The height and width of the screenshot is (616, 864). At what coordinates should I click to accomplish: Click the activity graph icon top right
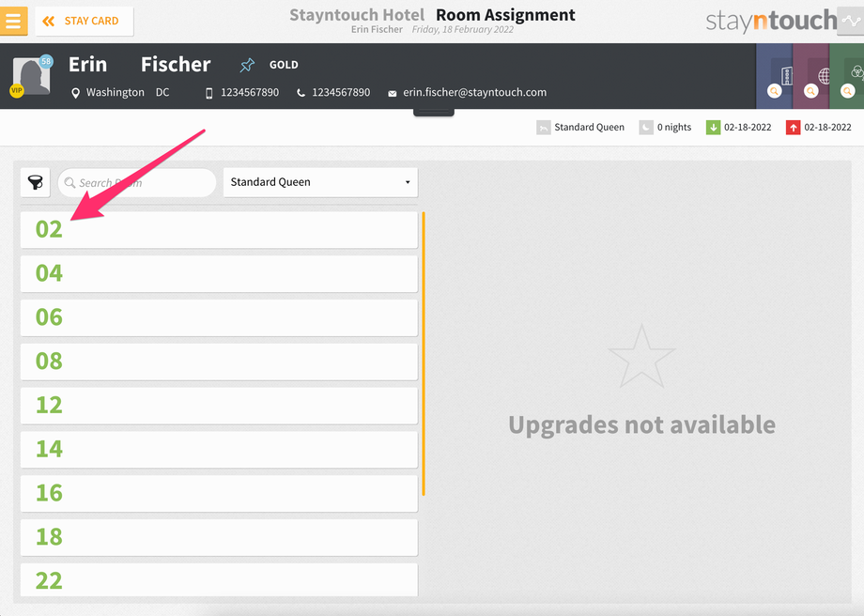pos(850,21)
